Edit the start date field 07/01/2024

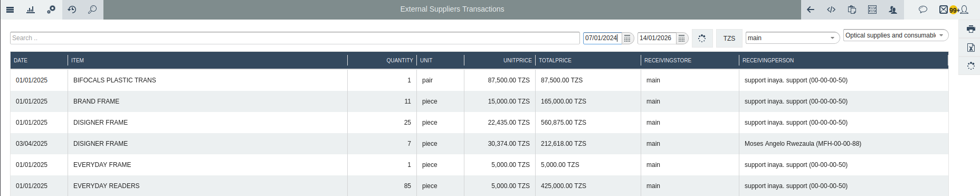point(602,38)
